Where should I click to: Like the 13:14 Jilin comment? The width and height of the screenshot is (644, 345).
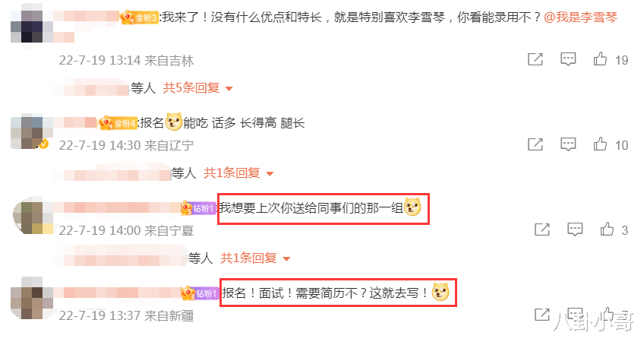pos(600,59)
